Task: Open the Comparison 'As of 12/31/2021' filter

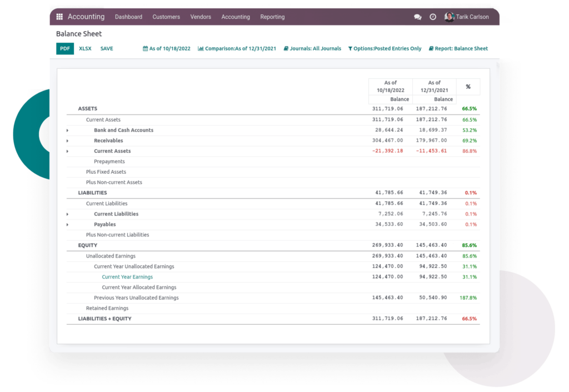Action: 237,49
